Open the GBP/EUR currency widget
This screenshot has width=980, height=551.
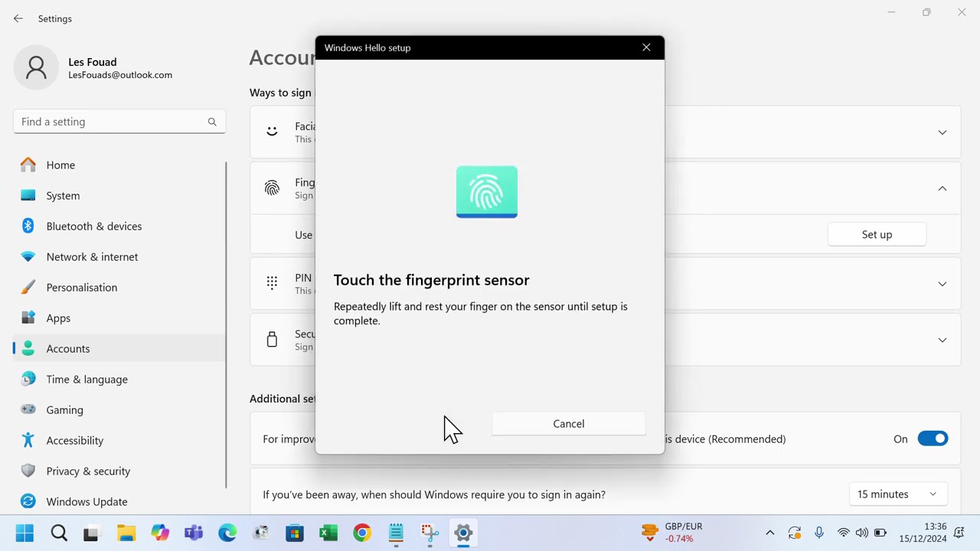[672, 533]
